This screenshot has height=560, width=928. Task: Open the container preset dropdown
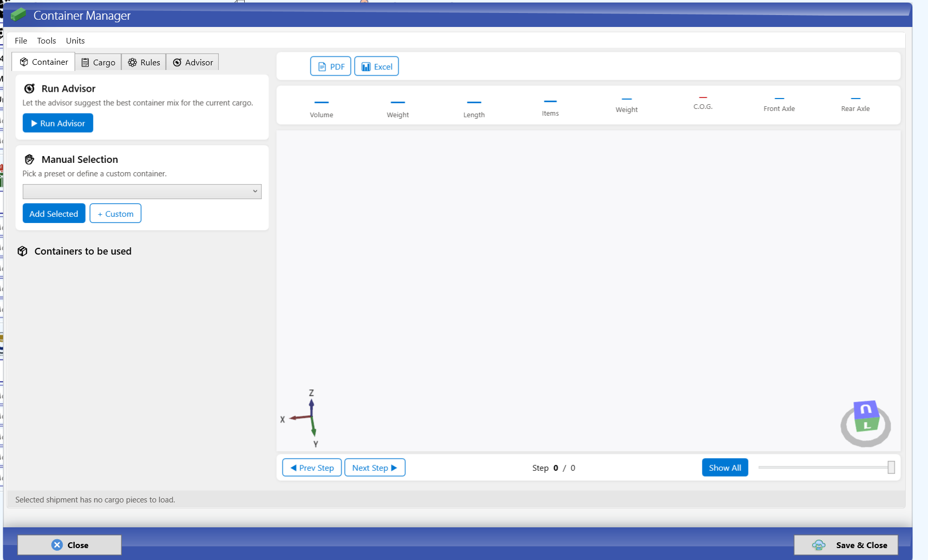(x=142, y=191)
